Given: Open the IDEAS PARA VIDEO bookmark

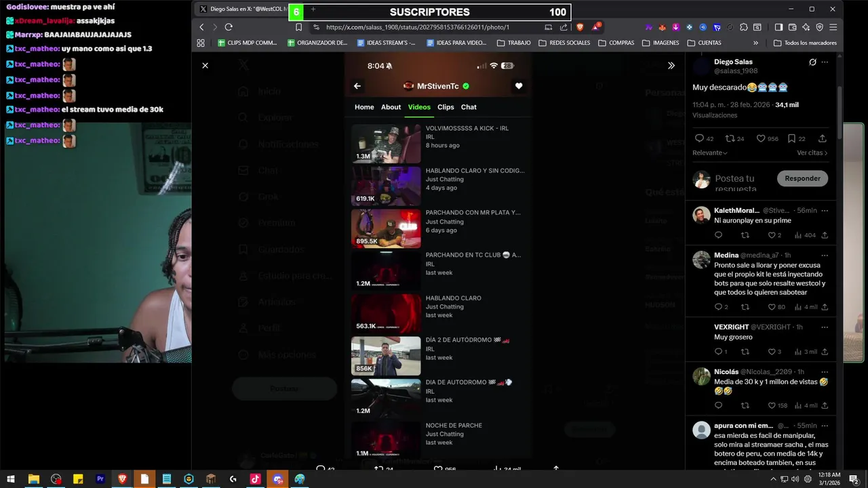Looking at the screenshot, I should coord(456,43).
